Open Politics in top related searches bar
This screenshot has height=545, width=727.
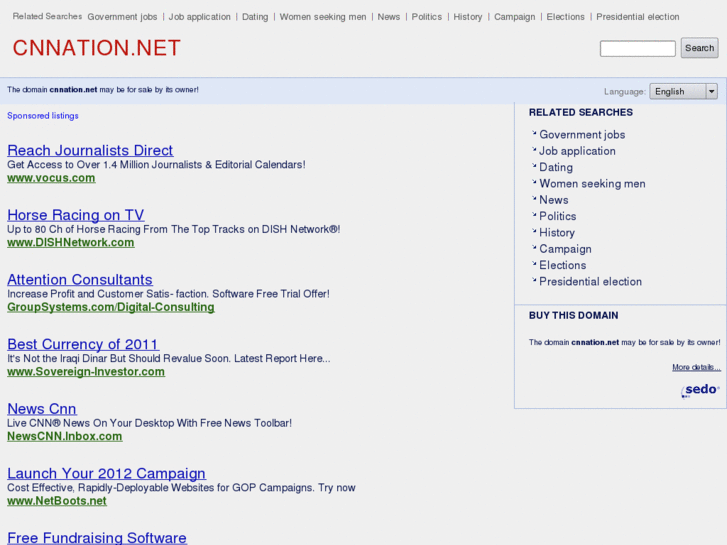coord(427,17)
